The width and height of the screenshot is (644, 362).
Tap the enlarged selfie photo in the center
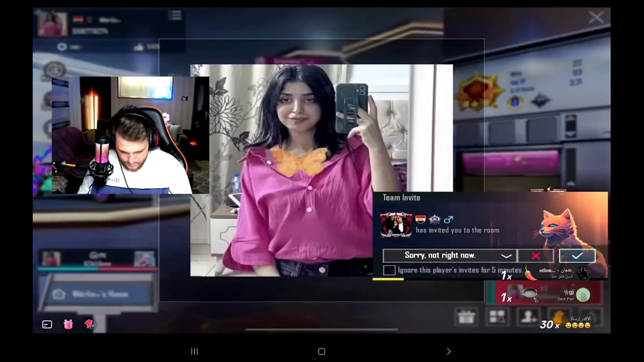click(x=321, y=170)
